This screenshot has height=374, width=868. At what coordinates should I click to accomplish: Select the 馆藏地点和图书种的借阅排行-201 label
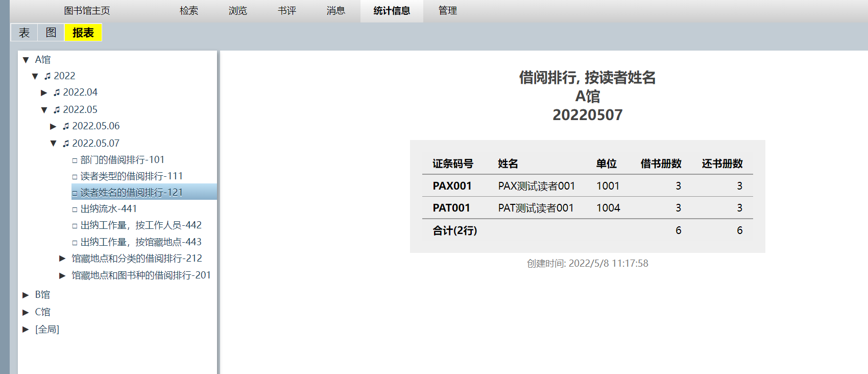(141, 275)
